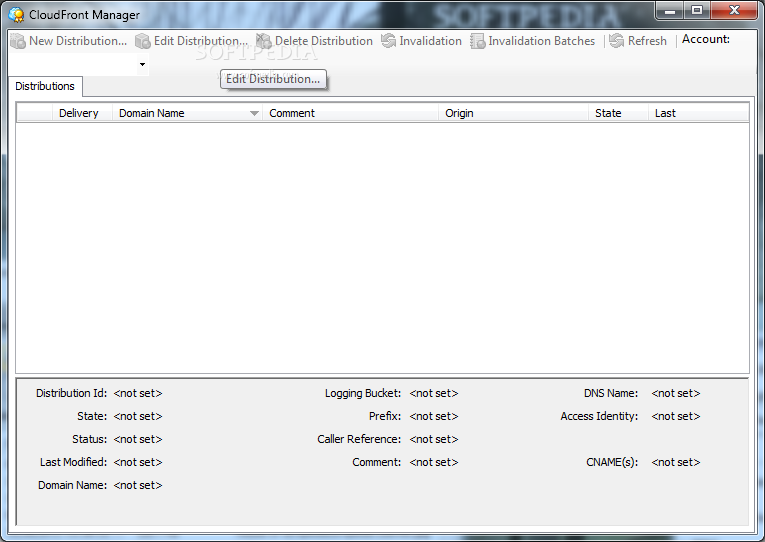The image size is (765, 542).
Task: Click Delete Distribution toolbar label
Action: tap(324, 41)
